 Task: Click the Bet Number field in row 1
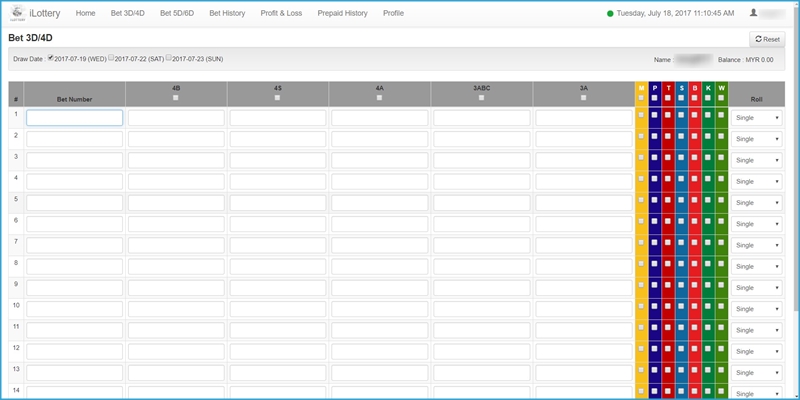click(x=74, y=118)
